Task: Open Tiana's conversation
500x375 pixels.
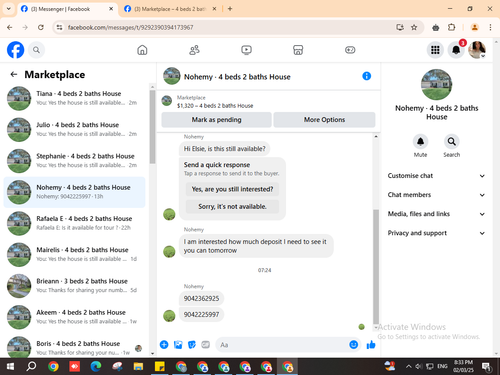Action: (75, 98)
